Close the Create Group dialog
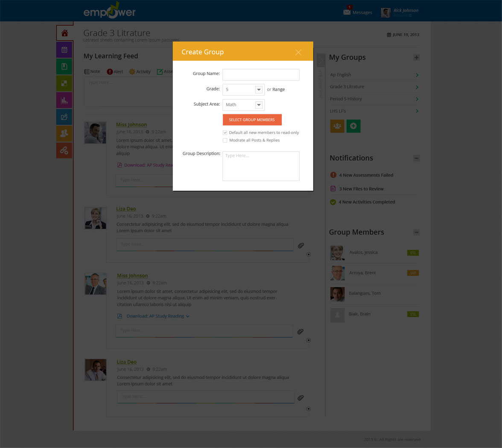502x448 pixels. tap(298, 52)
